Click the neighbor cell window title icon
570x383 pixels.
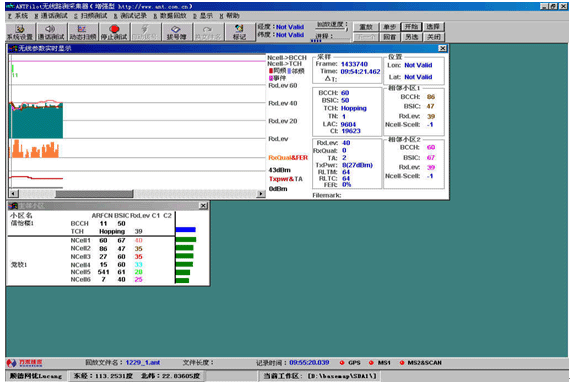(x=13, y=206)
